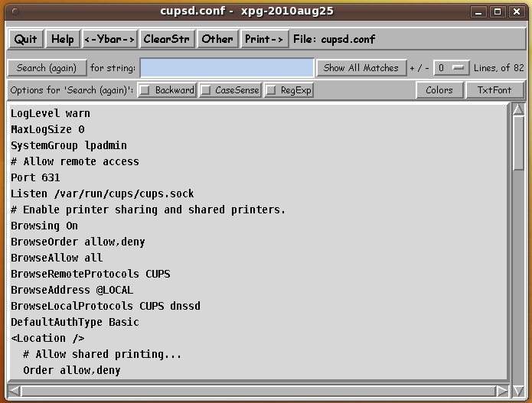Focus the search string input field
Image resolution: width=532 pixels, height=403 pixels.
(227, 68)
